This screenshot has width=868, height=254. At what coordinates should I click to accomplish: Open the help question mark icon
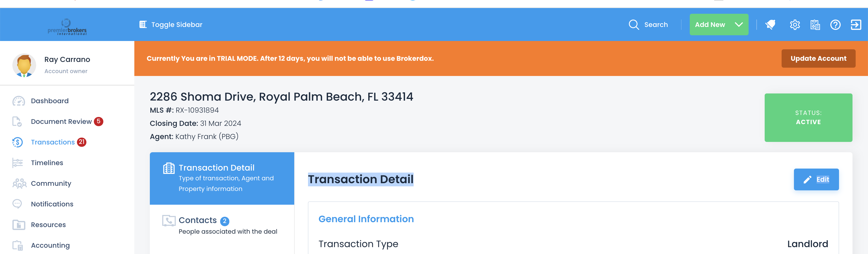pos(835,25)
